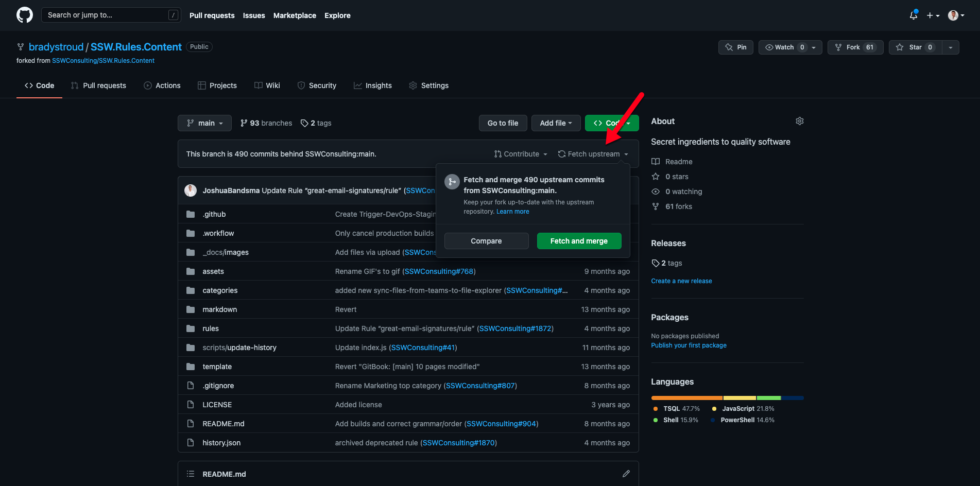Open the Pull requests repository tab
Screen dimensions: 980x486
tap(98, 85)
